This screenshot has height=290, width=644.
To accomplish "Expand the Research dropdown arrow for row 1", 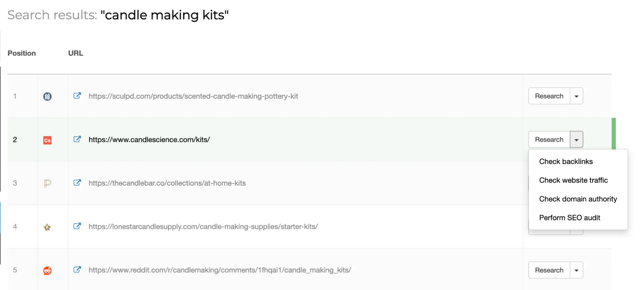I will [x=576, y=96].
